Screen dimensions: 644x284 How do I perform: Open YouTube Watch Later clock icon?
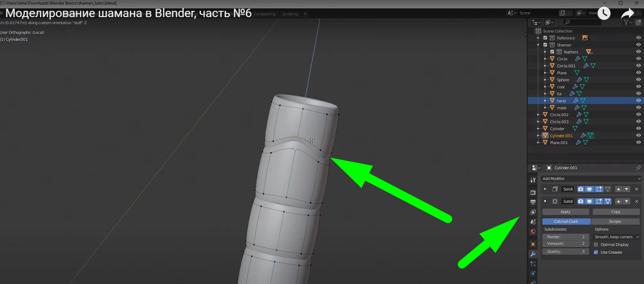[604, 14]
